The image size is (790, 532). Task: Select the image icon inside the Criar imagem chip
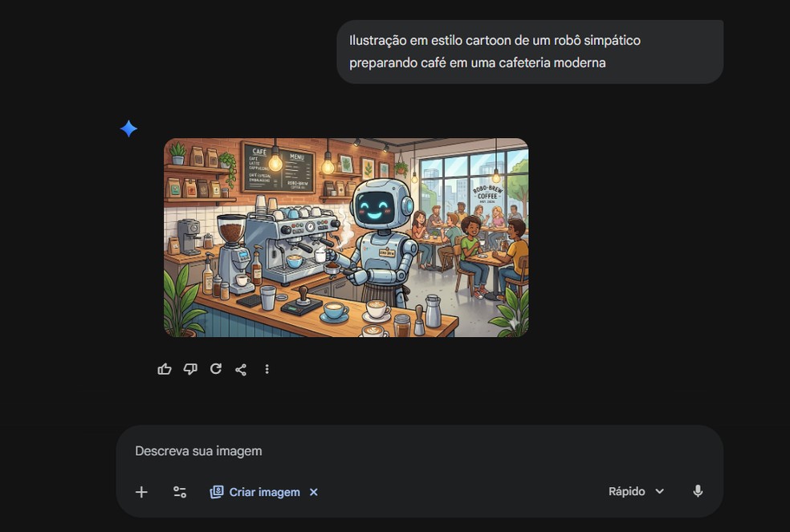click(215, 491)
